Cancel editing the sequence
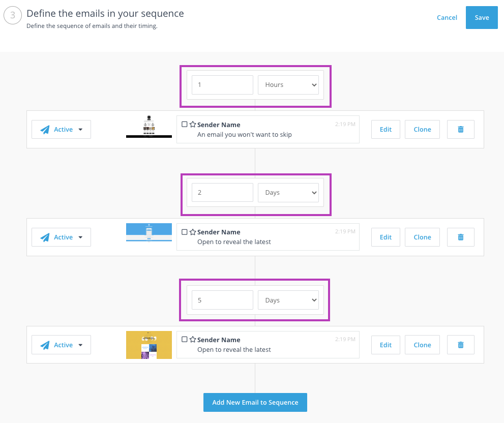Image resolution: width=504 pixels, height=423 pixels. (x=447, y=18)
